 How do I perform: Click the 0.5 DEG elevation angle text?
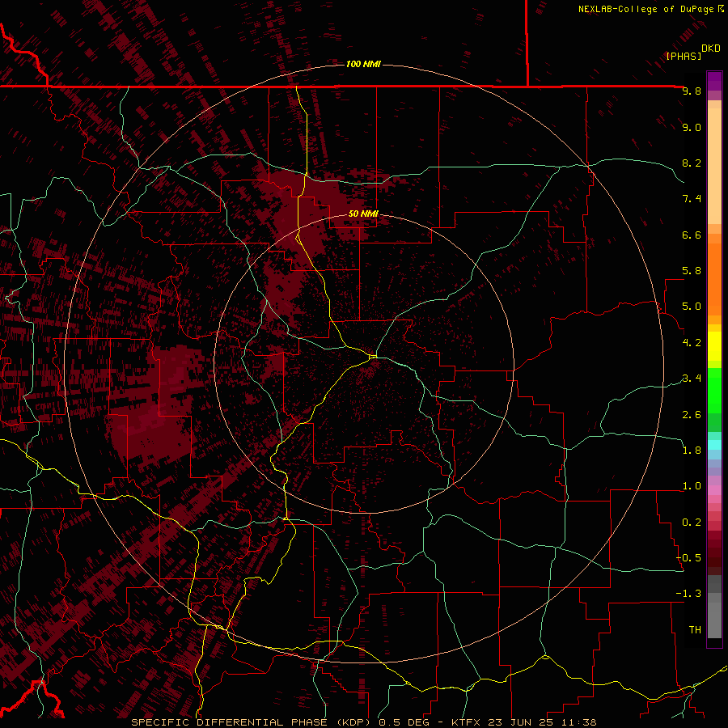coord(402,722)
